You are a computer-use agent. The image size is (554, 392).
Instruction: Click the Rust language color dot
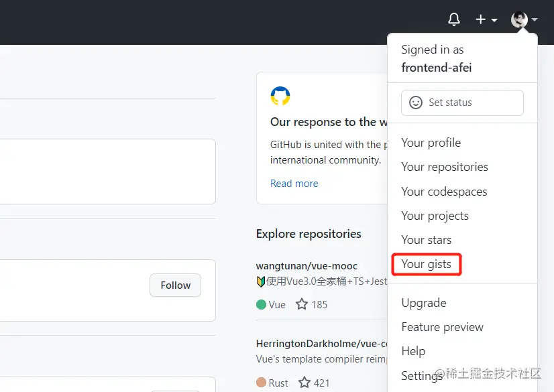[x=262, y=383]
